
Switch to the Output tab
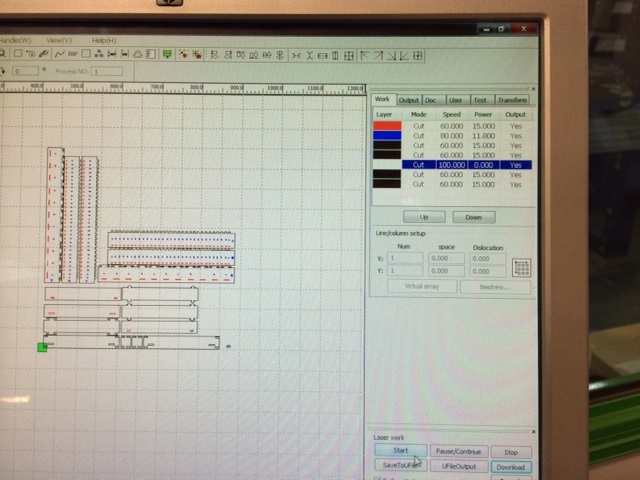[x=409, y=100]
